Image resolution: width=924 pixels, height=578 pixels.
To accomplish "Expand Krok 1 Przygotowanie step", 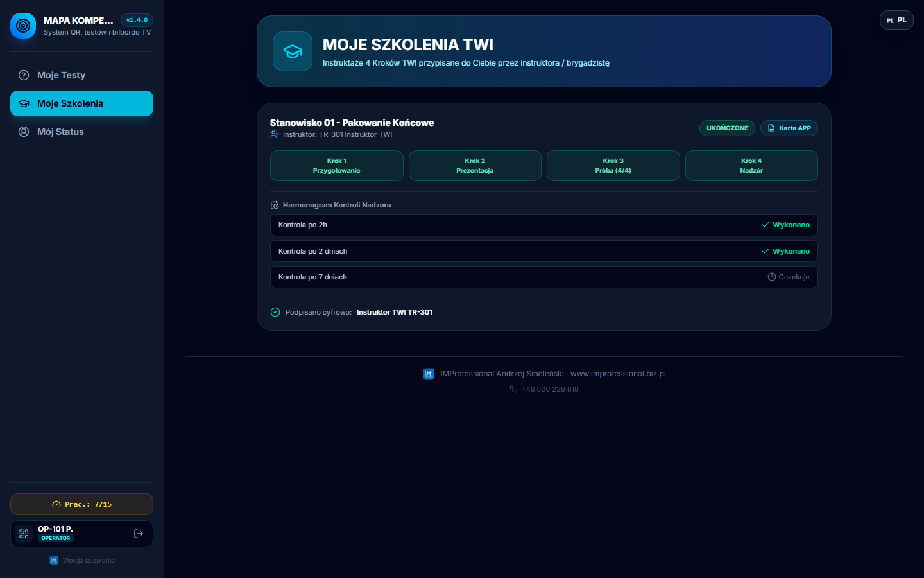I will (337, 166).
